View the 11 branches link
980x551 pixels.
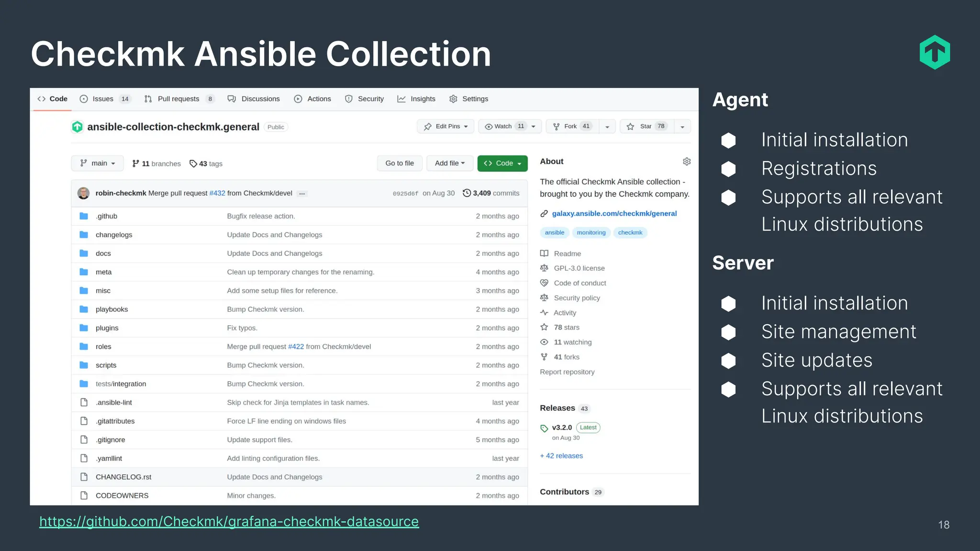[156, 164]
